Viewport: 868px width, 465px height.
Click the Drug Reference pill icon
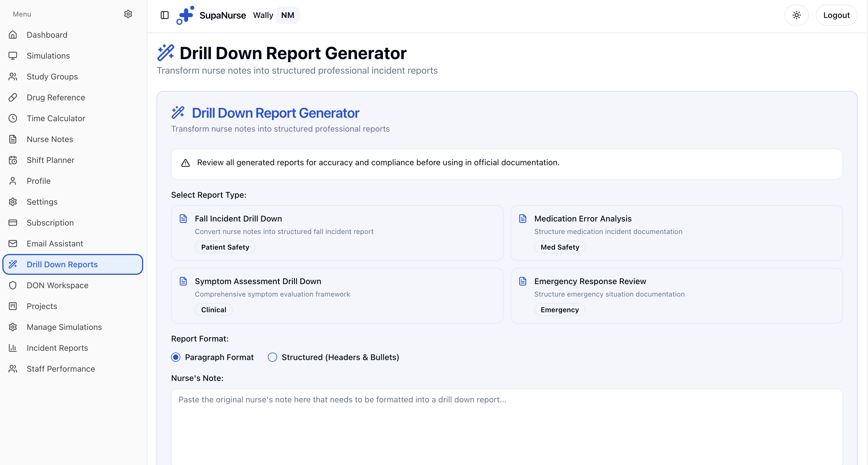click(13, 97)
